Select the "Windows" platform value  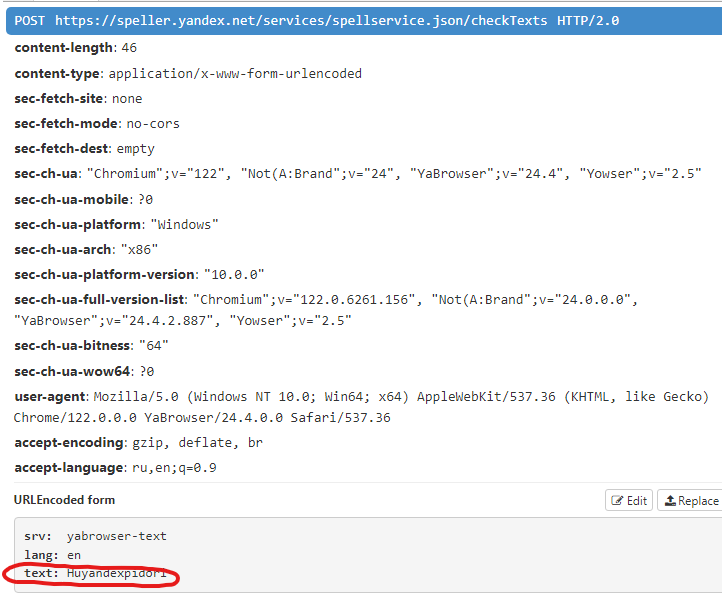[x=185, y=224]
